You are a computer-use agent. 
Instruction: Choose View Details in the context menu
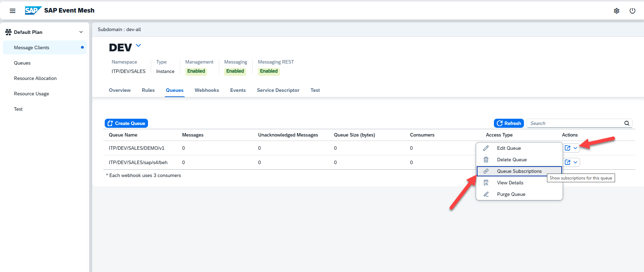(x=510, y=183)
